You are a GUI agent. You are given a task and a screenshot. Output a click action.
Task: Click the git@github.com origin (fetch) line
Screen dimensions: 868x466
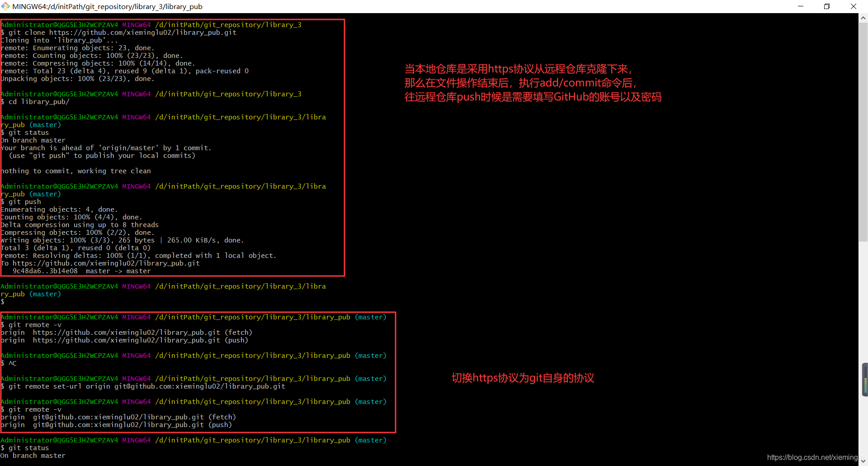(x=118, y=417)
